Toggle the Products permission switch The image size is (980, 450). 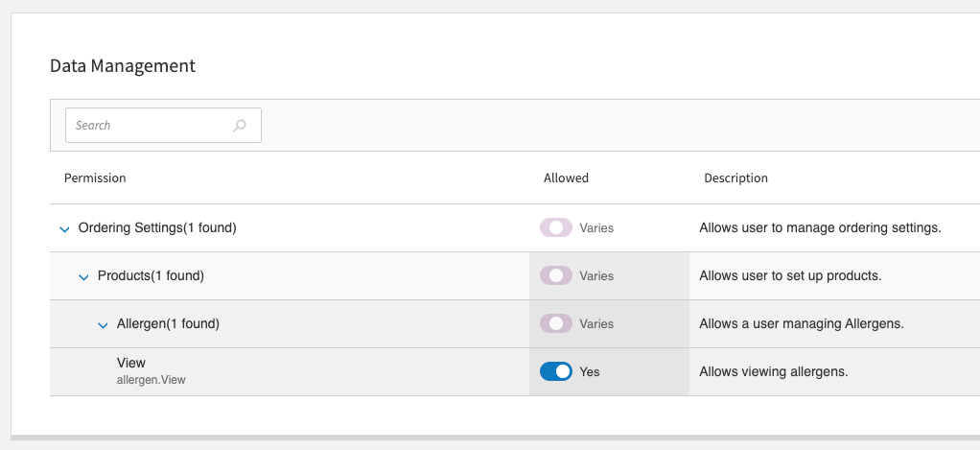pos(556,276)
